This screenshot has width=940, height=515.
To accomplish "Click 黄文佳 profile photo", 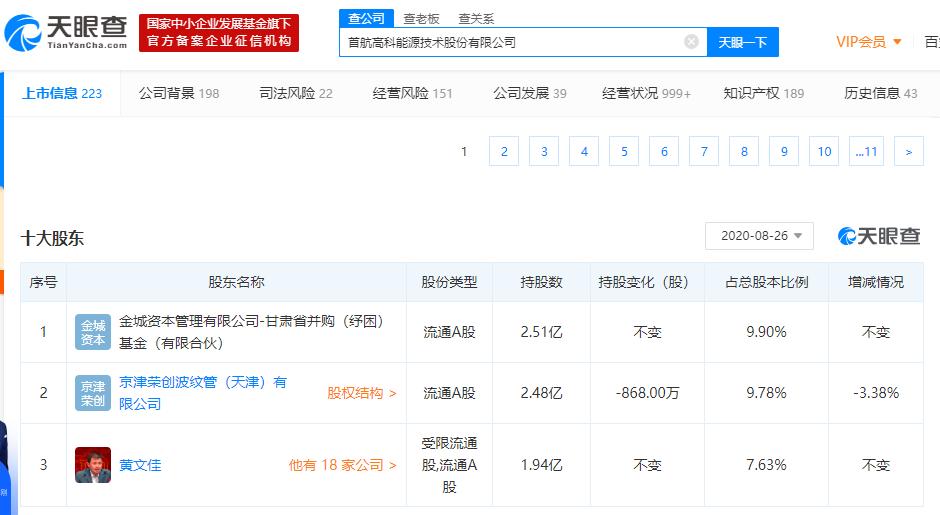I will pyautogui.click(x=93, y=465).
